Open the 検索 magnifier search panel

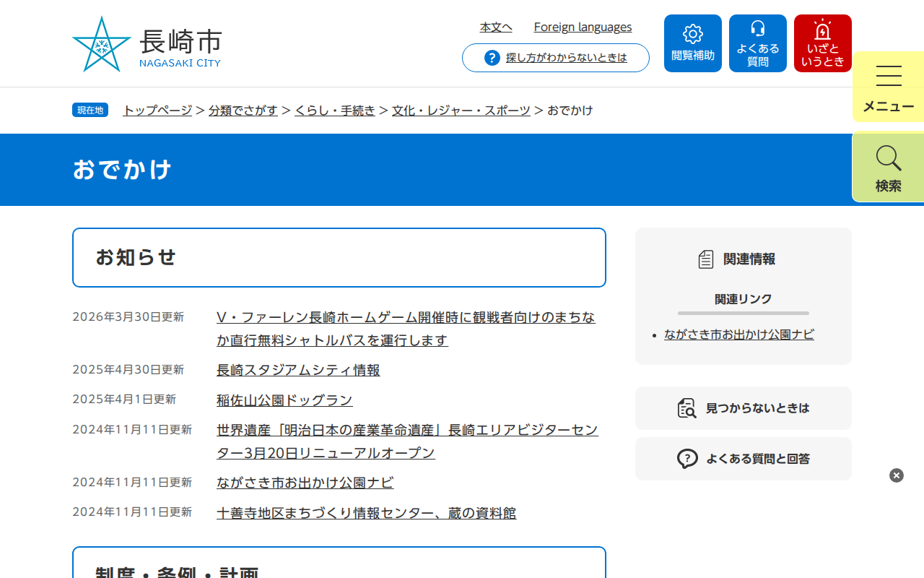coord(889,168)
